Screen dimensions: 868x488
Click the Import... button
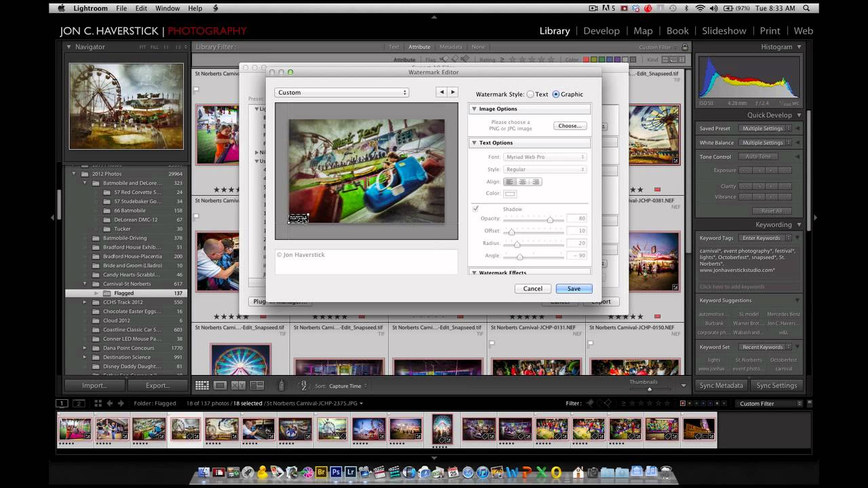pyautogui.click(x=94, y=386)
